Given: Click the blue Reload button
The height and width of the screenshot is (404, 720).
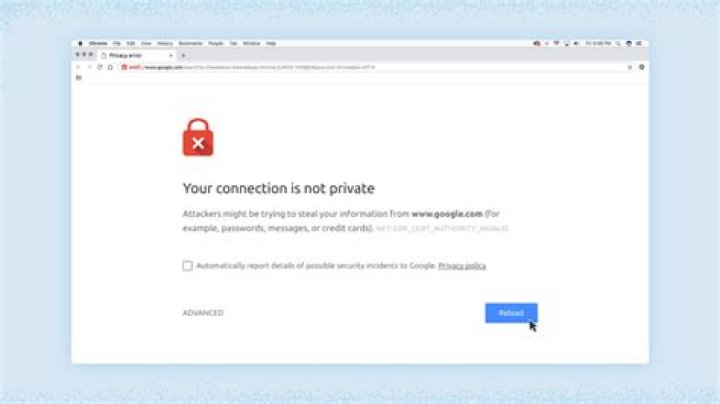Looking at the screenshot, I should tap(511, 313).
